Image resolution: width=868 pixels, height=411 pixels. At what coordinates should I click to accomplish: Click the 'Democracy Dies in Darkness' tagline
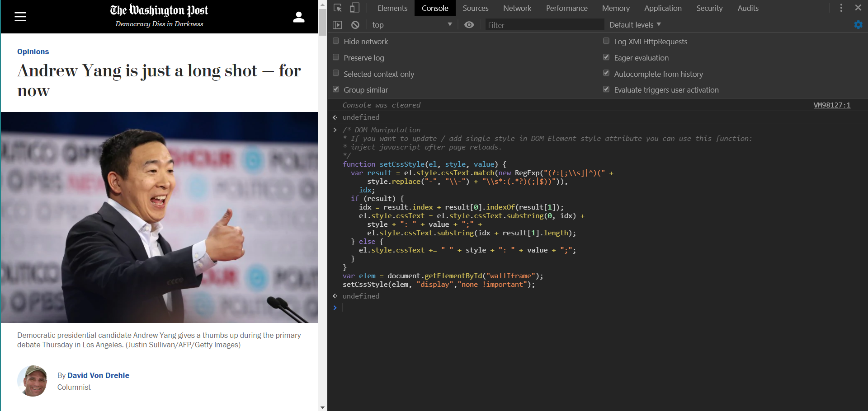click(x=159, y=24)
